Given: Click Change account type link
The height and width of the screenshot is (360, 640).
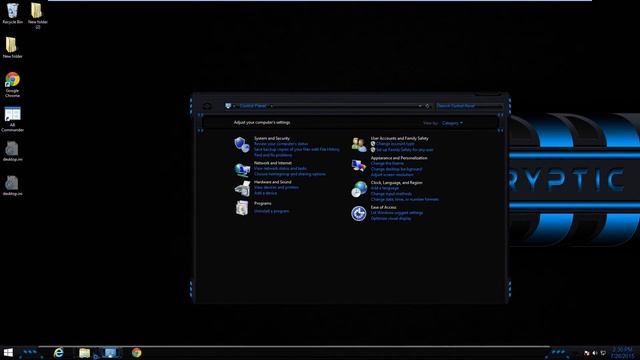Looking at the screenshot, I should pos(395,144).
